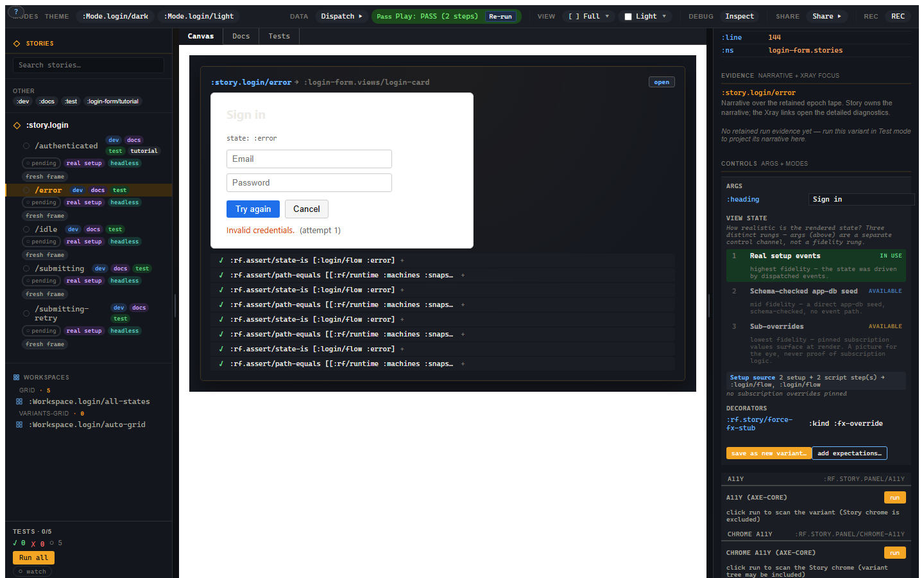Select Real setup events fidelity rung
The width and height of the screenshot is (924, 578).
tap(816, 265)
